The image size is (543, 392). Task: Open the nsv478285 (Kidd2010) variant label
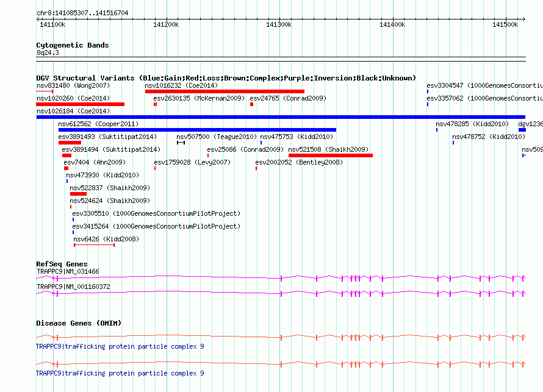[x=472, y=124]
